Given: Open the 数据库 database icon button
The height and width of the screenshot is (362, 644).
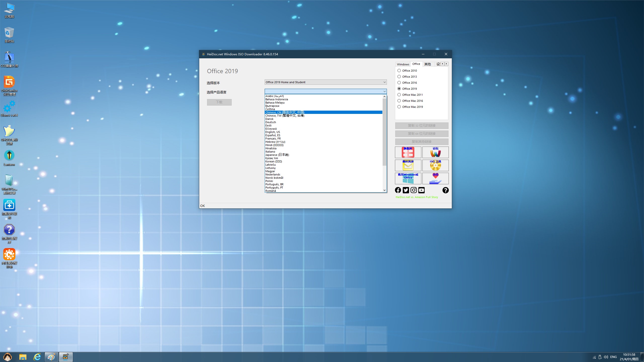Looking at the screenshot, I should pyautogui.click(x=408, y=152).
